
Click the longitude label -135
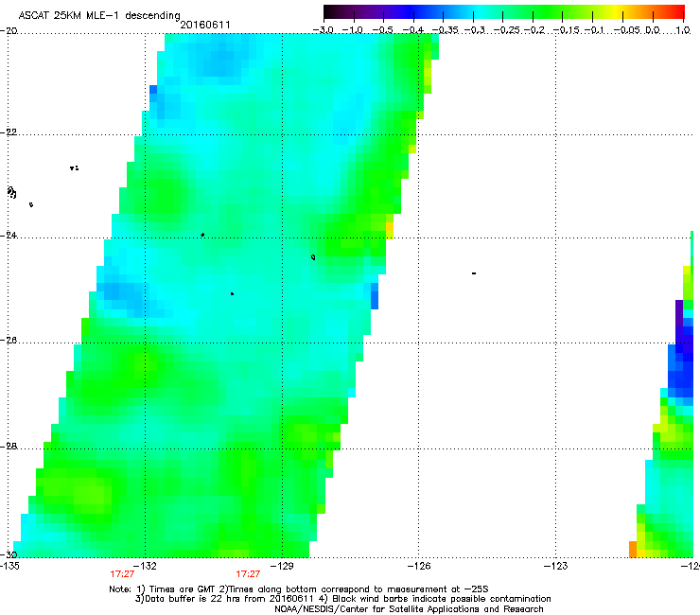[9, 566]
